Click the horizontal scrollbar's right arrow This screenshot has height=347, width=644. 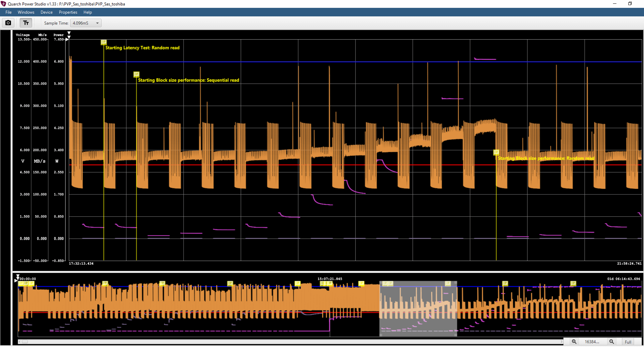(x=561, y=342)
